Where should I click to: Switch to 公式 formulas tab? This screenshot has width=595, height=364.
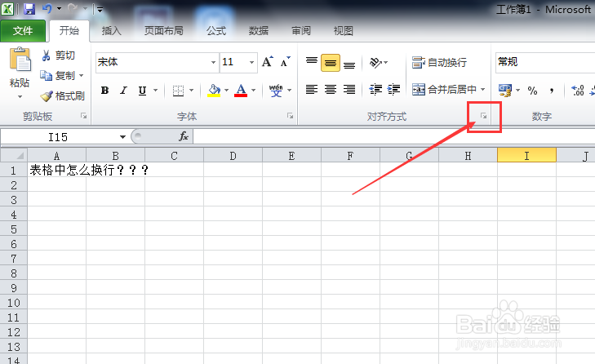tap(216, 31)
